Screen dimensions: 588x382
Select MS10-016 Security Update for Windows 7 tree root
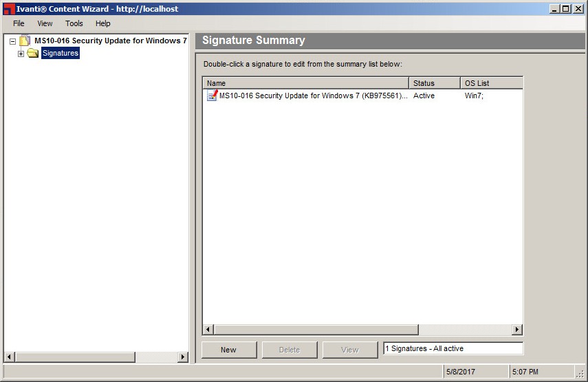click(x=111, y=41)
